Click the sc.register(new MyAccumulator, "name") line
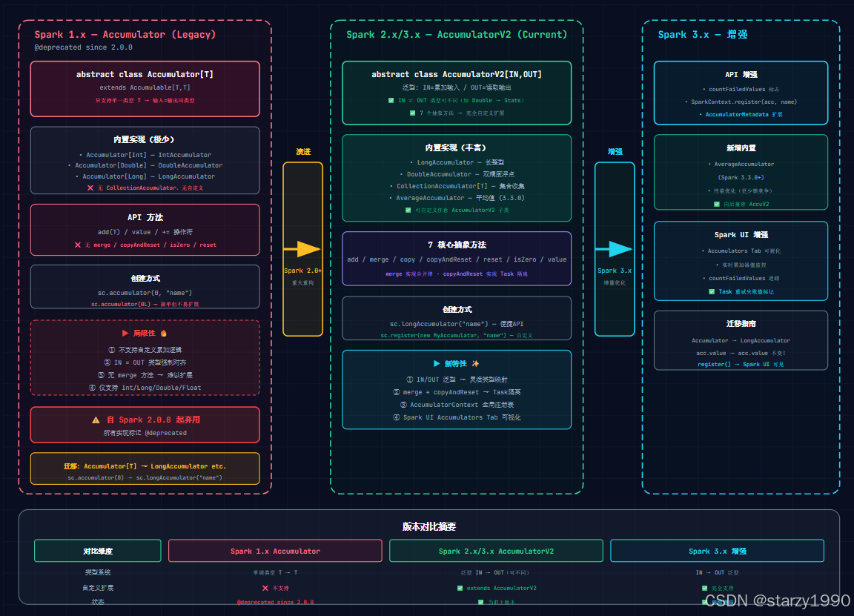 tap(457, 336)
